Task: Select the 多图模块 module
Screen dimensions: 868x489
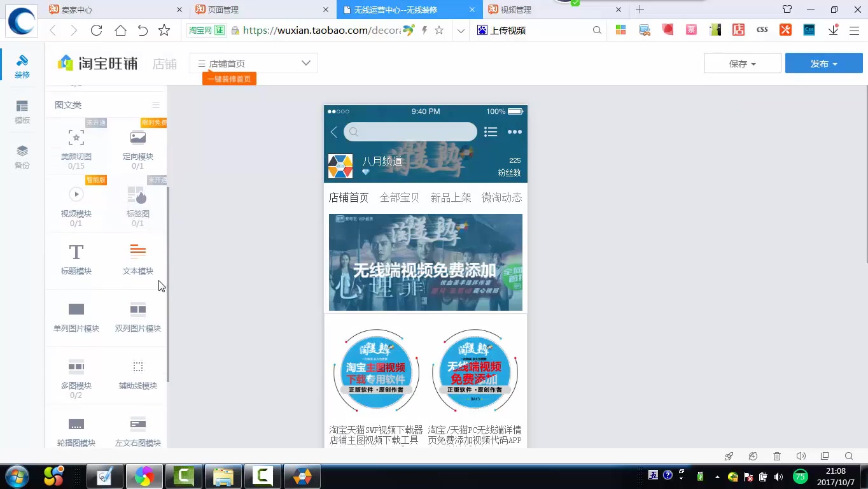Action: (x=76, y=378)
